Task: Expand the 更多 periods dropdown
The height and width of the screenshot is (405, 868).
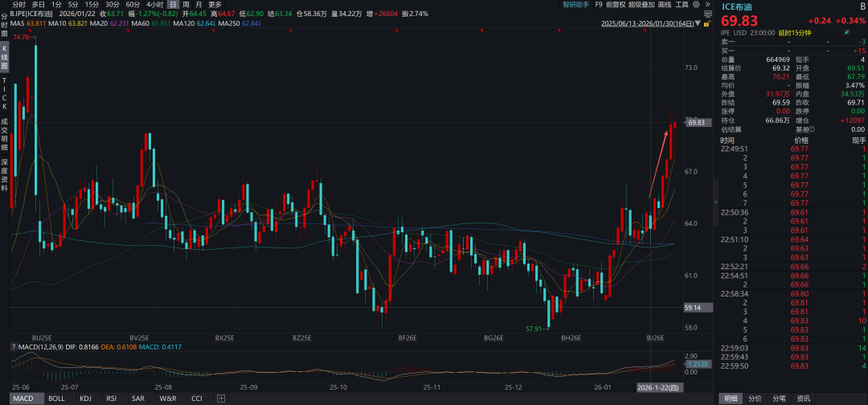Action: point(215,4)
